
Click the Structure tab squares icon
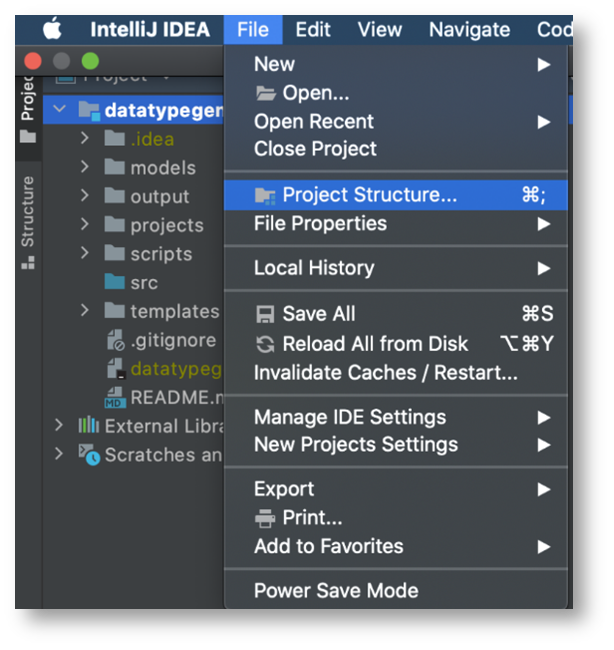coord(28,263)
